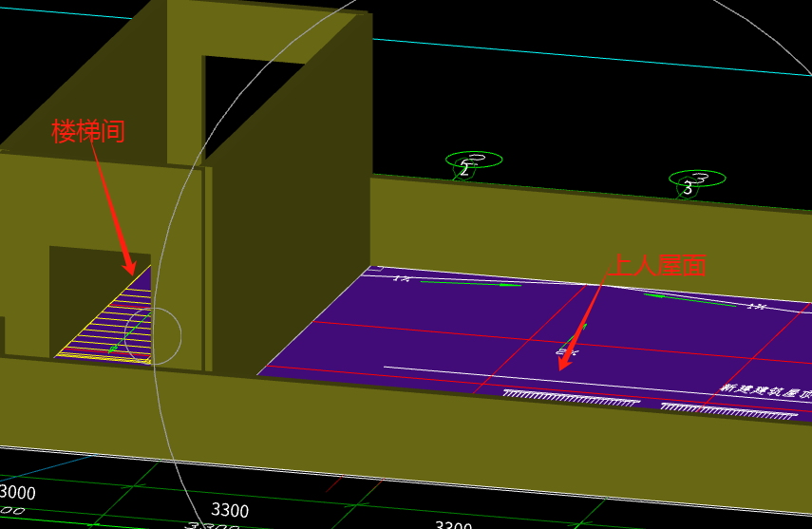Select the green slope arrow at the center of the purple roof
The width and height of the screenshot is (812, 529).
coord(573,338)
